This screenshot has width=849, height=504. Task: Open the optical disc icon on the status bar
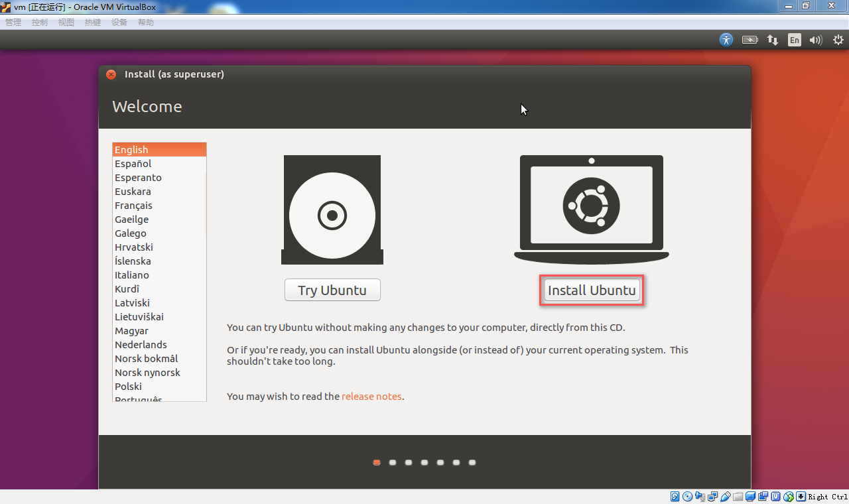(x=687, y=496)
